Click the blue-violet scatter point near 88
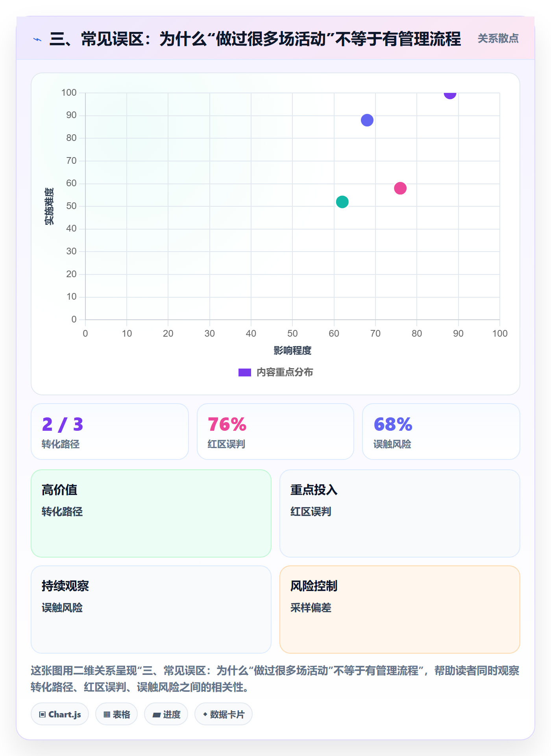Image resolution: width=551 pixels, height=756 pixels. [x=367, y=120]
